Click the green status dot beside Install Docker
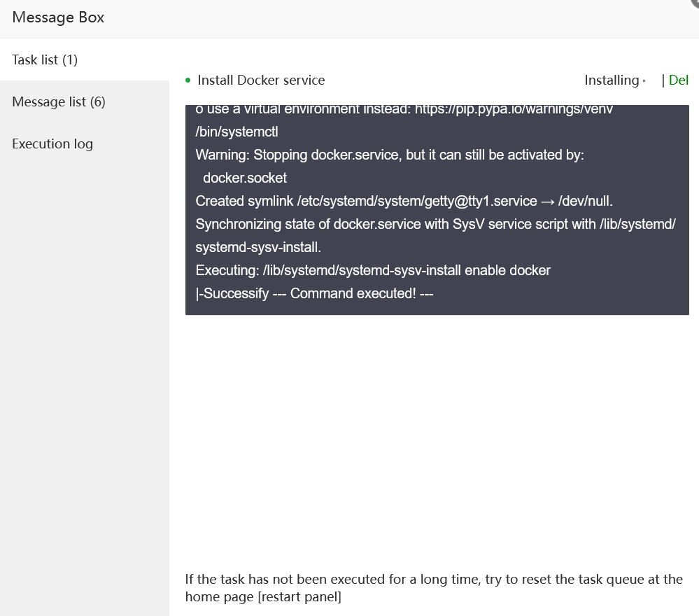The image size is (699, 616). [x=188, y=80]
